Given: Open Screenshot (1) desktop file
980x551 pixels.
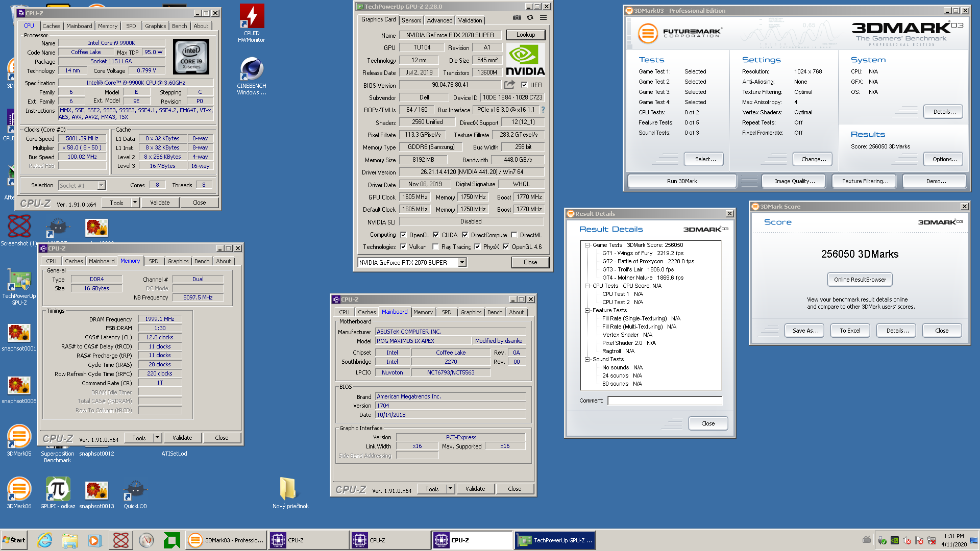Looking at the screenshot, I should click(x=19, y=231).
